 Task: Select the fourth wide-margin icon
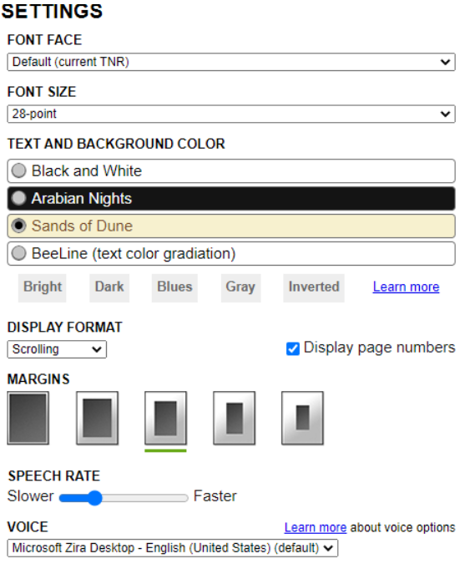(234, 418)
